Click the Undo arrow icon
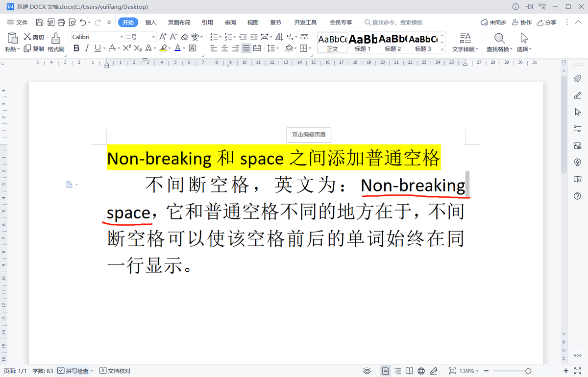588x377 pixels. pyautogui.click(x=83, y=23)
